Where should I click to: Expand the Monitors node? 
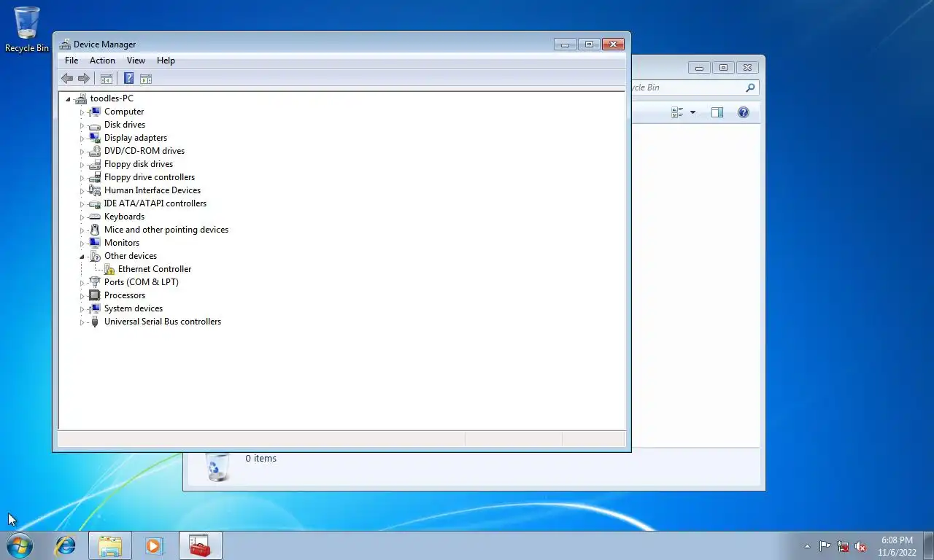(82, 244)
